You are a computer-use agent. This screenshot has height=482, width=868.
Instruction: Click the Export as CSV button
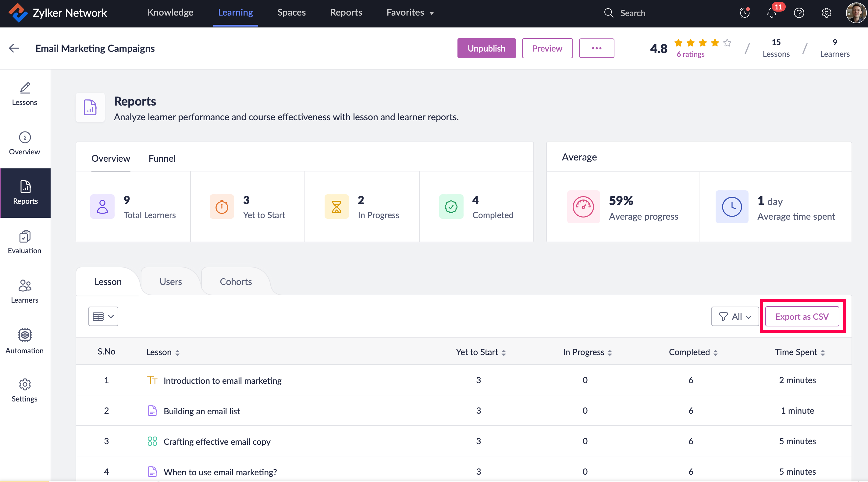(x=802, y=316)
